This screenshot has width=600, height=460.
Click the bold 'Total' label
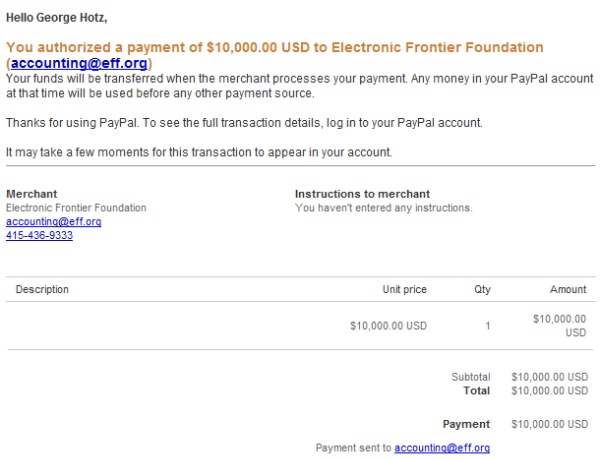pos(477,390)
